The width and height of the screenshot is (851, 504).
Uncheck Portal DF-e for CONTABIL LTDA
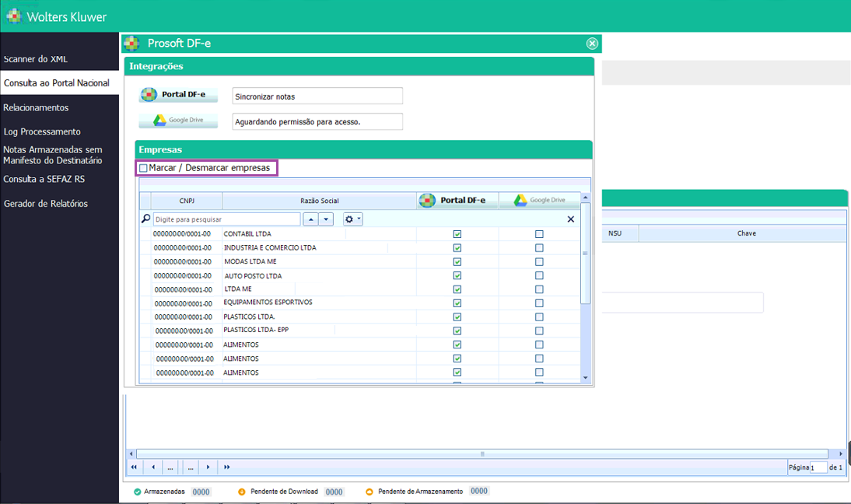click(x=457, y=234)
